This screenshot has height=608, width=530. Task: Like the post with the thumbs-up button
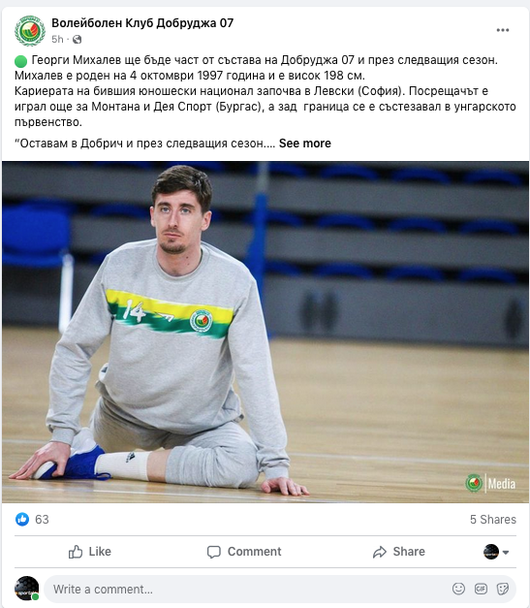coord(90,552)
